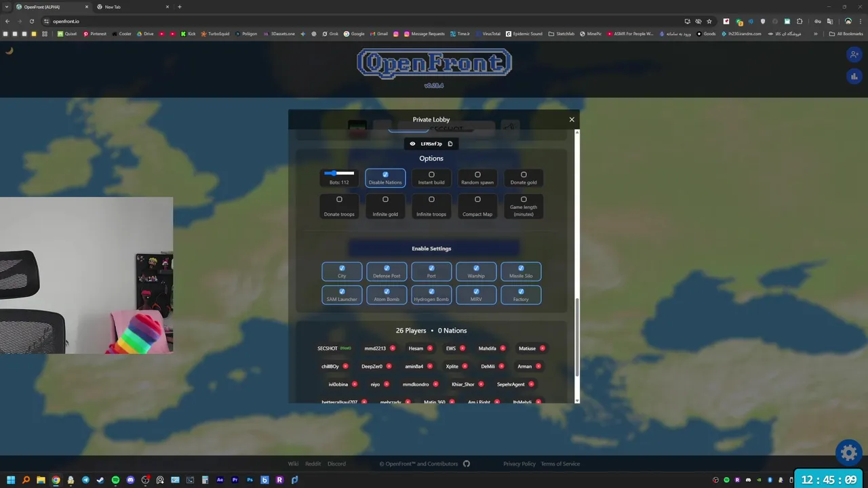Kick player chillBOy with red X

coord(345,366)
